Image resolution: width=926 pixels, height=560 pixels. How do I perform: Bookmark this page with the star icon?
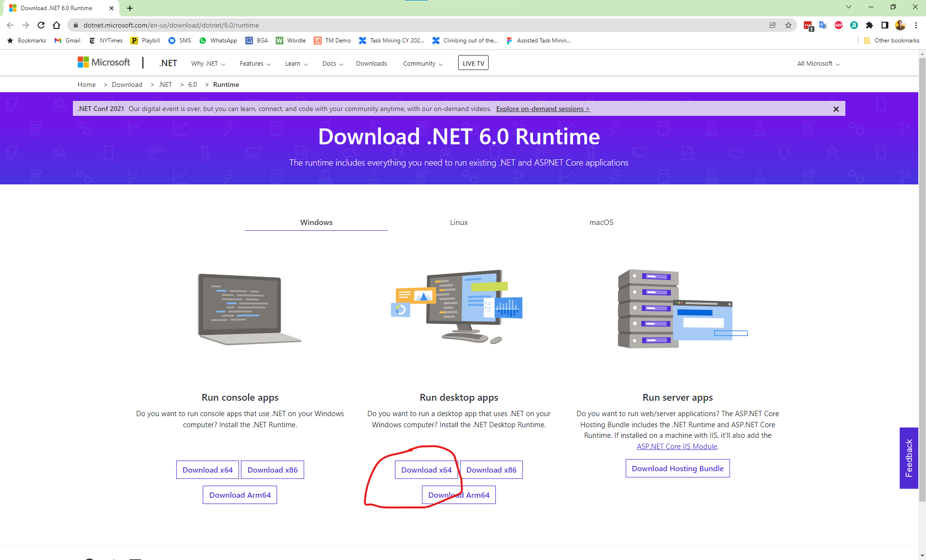click(789, 25)
